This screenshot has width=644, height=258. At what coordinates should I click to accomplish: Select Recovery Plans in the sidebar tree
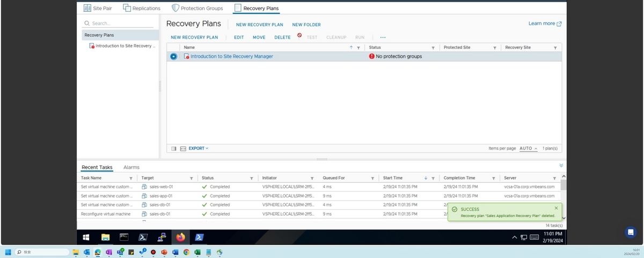coord(120,35)
